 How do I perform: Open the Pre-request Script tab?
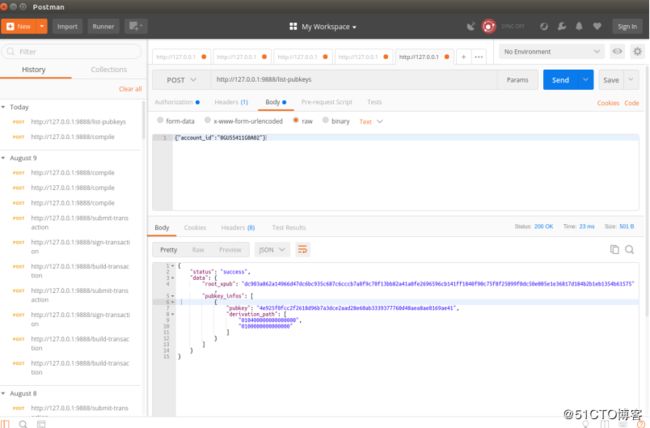pyautogui.click(x=327, y=102)
